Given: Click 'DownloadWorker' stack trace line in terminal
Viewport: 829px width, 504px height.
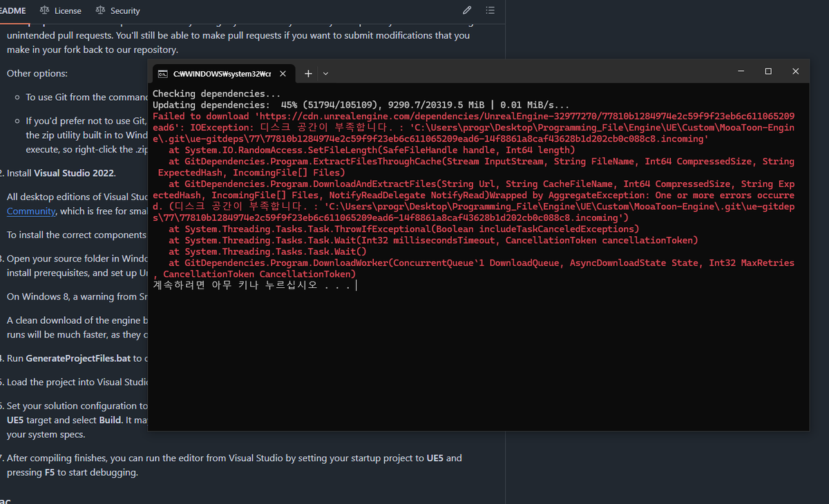Looking at the screenshot, I should 482,262.
